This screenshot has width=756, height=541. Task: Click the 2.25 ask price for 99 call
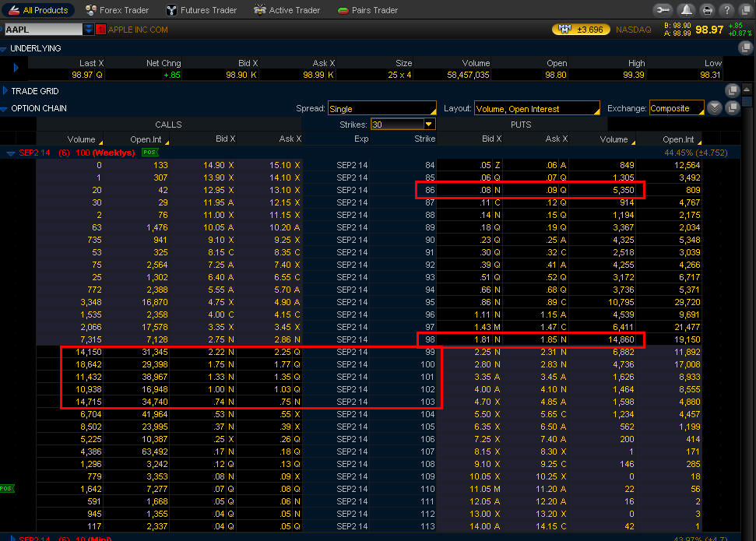[284, 352]
